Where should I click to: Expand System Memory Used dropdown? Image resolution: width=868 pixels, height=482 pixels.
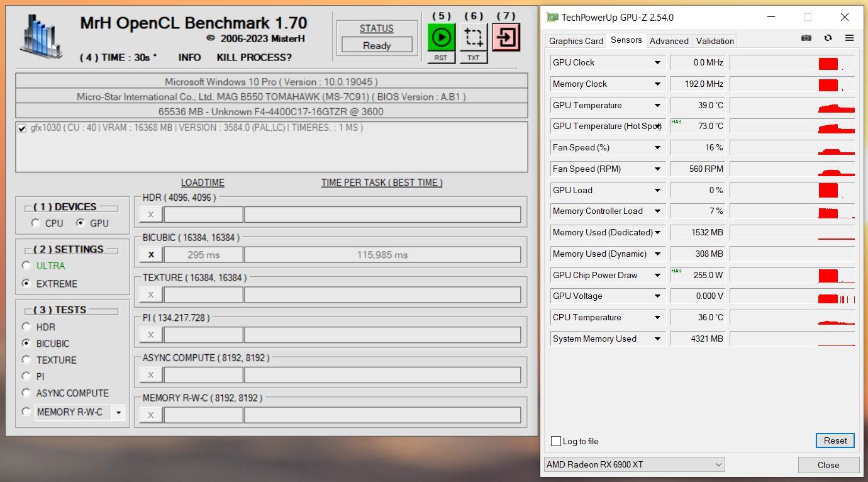click(657, 339)
